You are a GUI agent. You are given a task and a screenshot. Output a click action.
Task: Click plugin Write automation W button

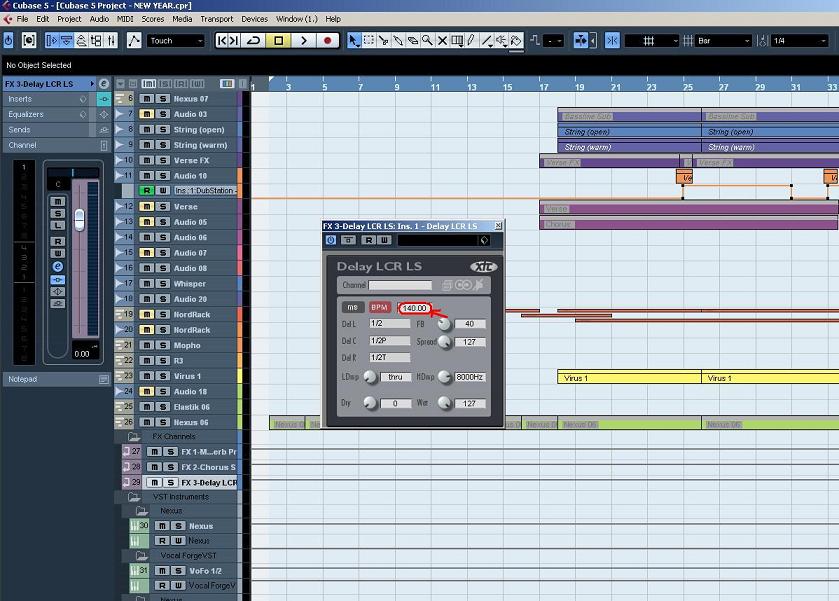(384, 240)
